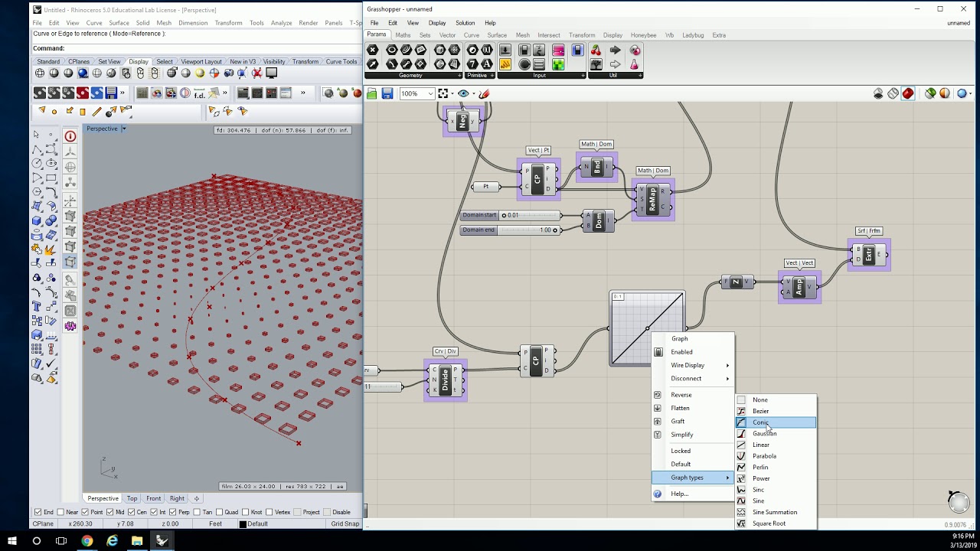Toggle the Int osnap checkbox
Screen dimensions: 980x551
(153, 512)
